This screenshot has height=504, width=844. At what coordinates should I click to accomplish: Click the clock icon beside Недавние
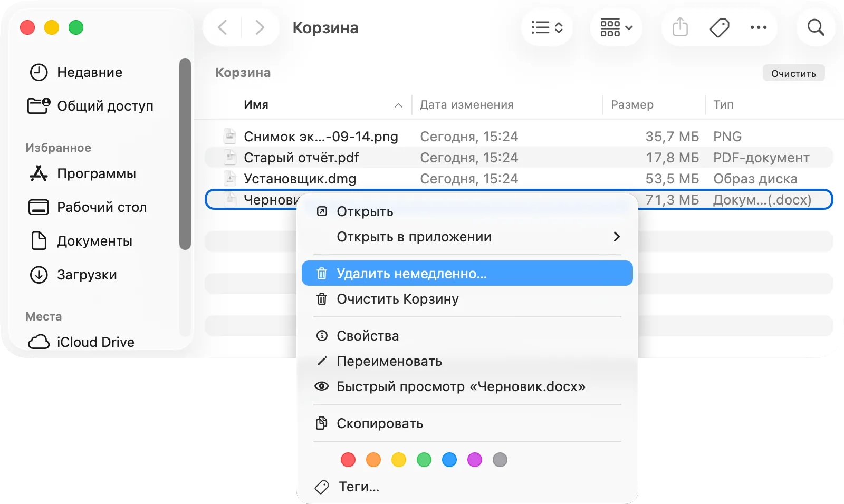tap(39, 72)
